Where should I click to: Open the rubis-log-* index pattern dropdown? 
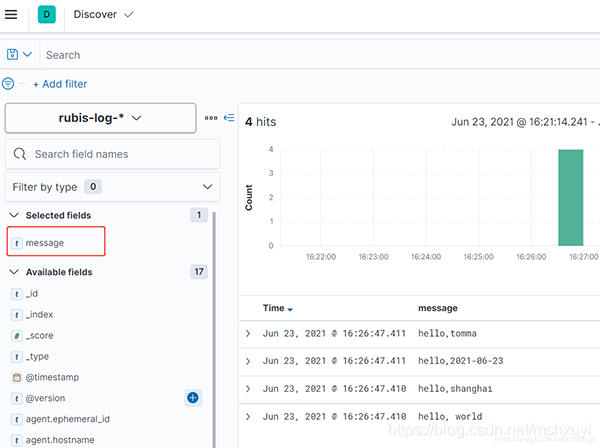pyautogui.click(x=100, y=118)
